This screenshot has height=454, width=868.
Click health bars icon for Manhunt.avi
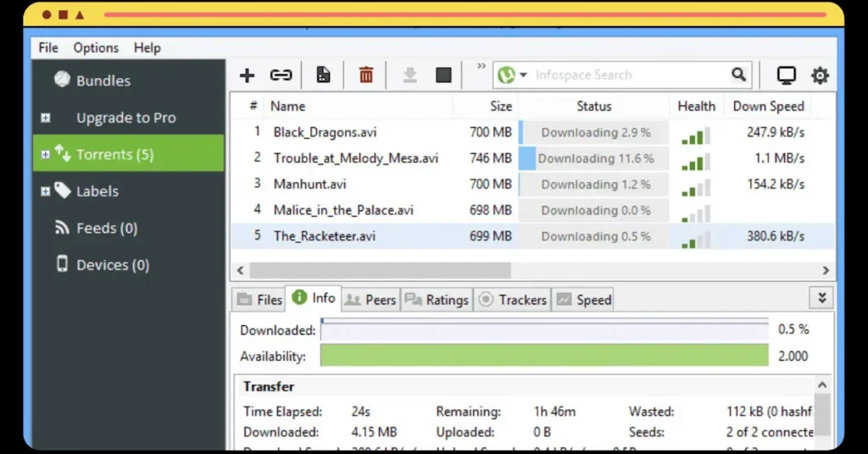pos(695,188)
